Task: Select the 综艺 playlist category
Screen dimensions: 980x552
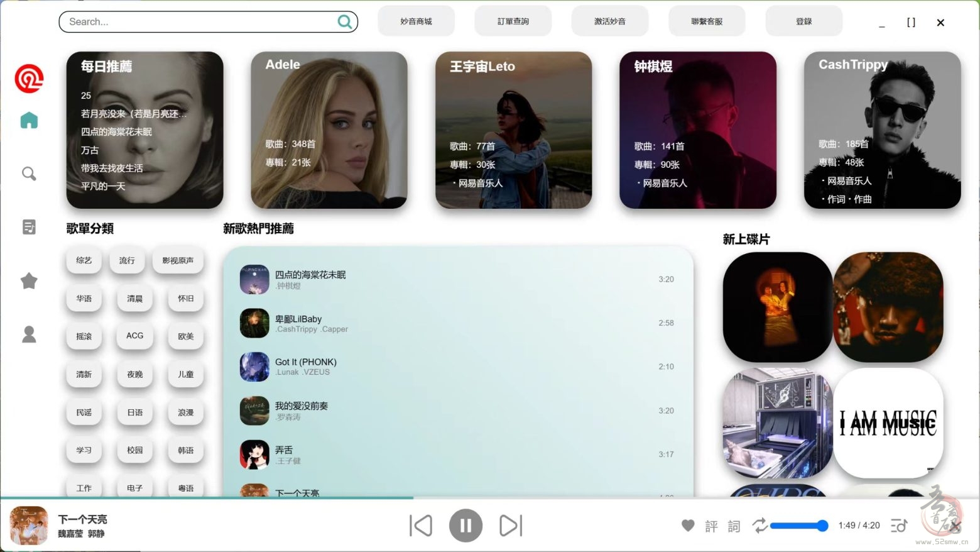Action: pyautogui.click(x=84, y=260)
